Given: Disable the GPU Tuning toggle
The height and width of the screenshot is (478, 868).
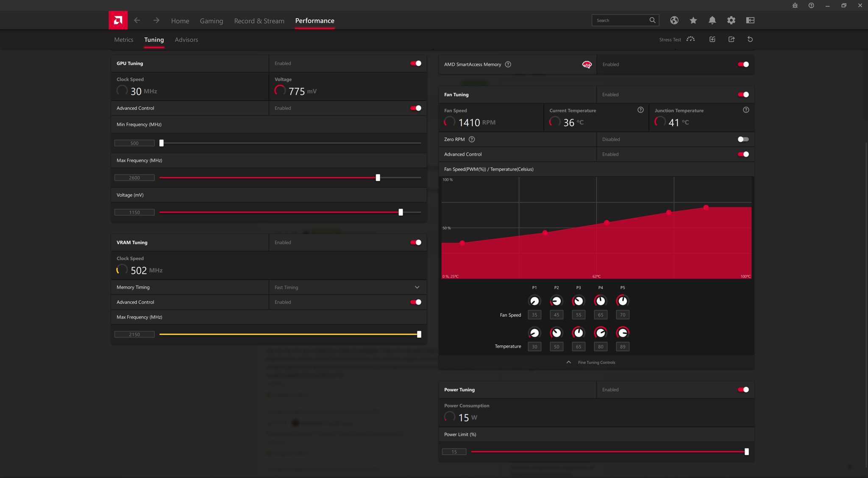Looking at the screenshot, I should click(x=415, y=64).
